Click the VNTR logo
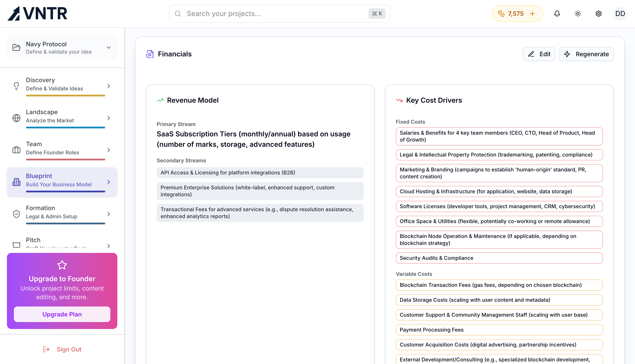635x364 pixels. (x=37, y=13)
